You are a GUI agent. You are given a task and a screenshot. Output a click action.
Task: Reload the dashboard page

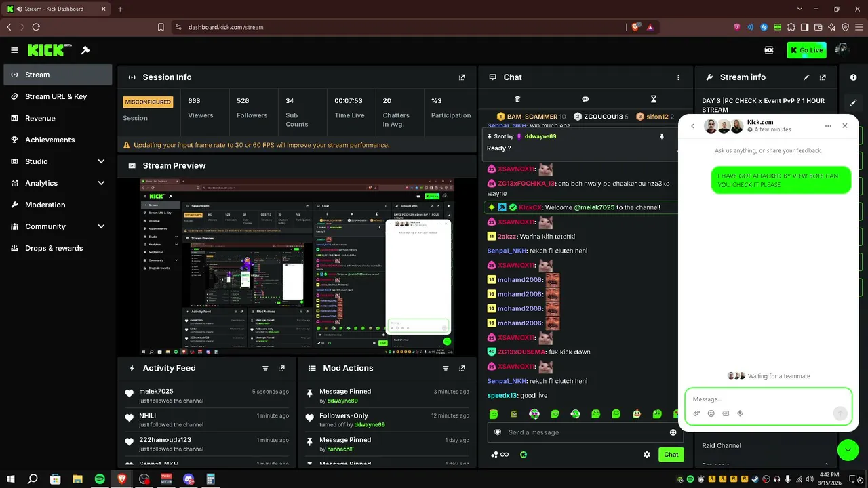pos(36,27)
